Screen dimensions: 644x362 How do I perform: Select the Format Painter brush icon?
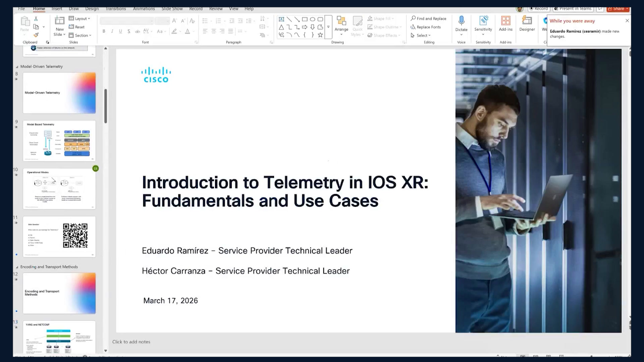coord(36,35)
